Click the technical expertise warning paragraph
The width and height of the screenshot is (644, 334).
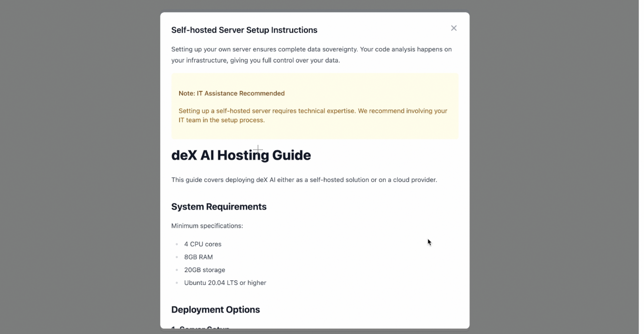click(313, 116)
